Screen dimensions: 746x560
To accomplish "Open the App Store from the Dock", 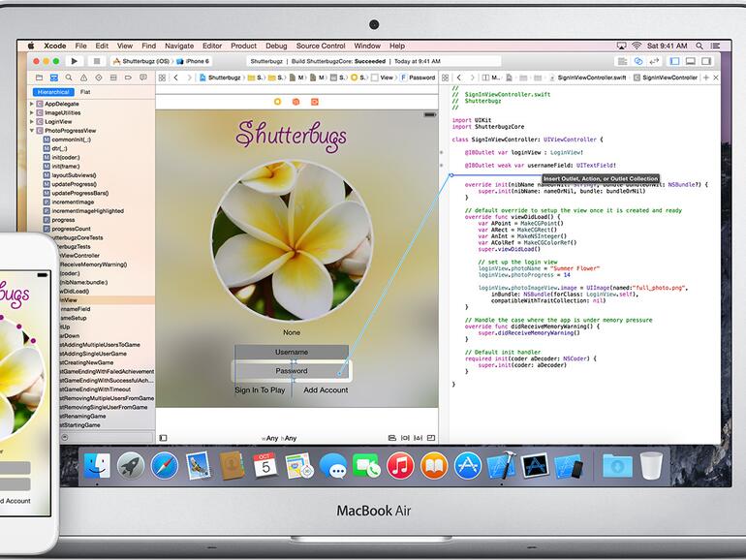I will click(x=468, y=466).
